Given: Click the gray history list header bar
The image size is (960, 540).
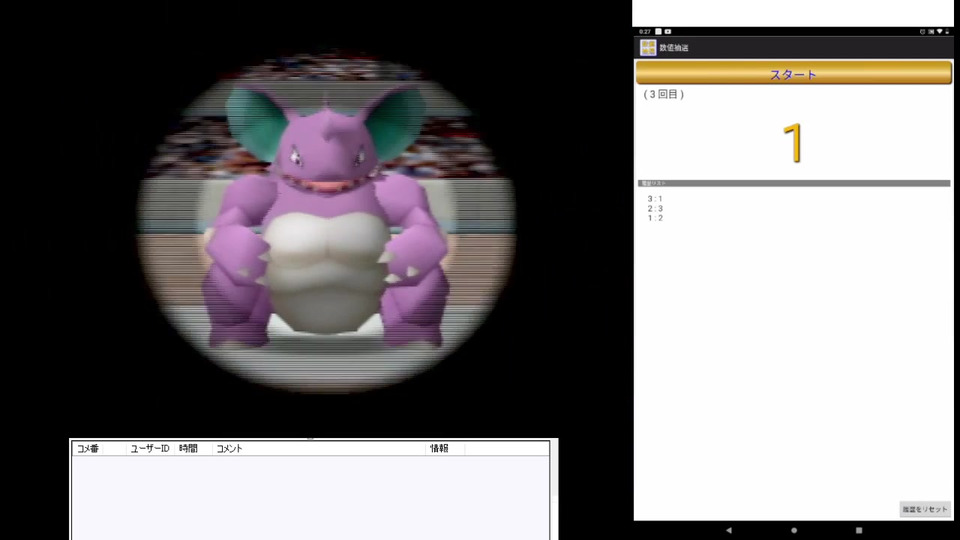Looking at the screenshot, I should pyautogui.click(x=793, y=183).
